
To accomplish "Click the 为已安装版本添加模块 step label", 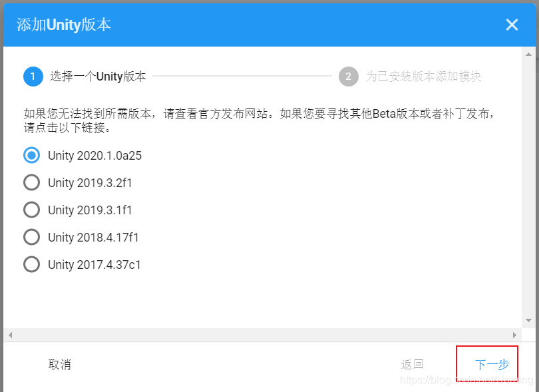I will [x=423, y=77].
